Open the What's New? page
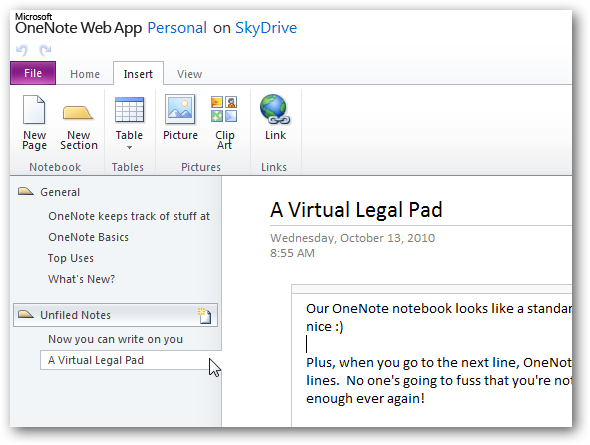This screenshot has width=590, height=445. click(x=81, y=279)
